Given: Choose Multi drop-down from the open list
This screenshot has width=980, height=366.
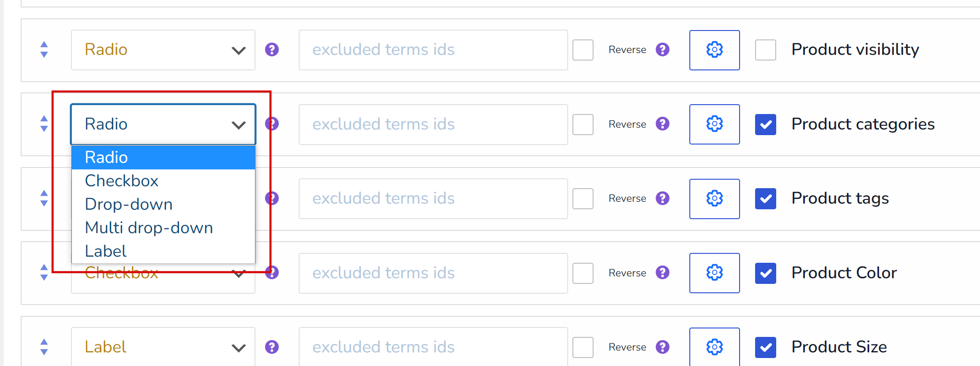Looking at the screenshot, I should tap(149, 228).
